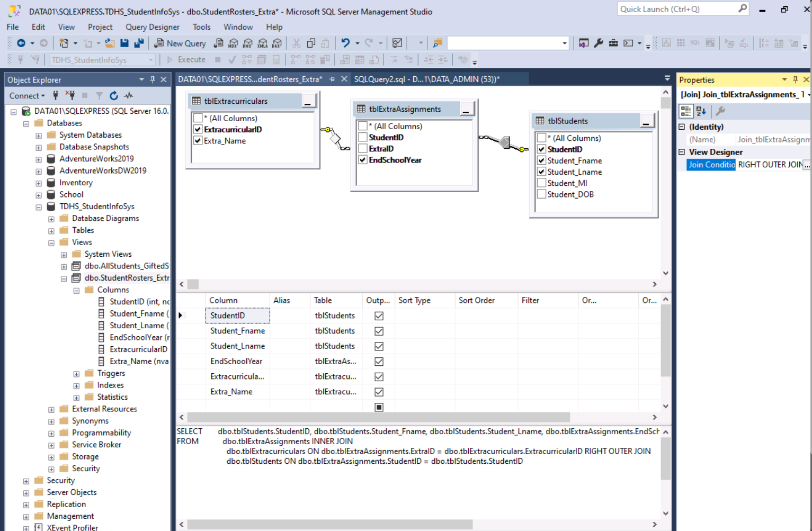The width and height of the screenshot is (812, 531).
Task: Click the Toolbox icon in toolbar
Action: tap(613, 43)
